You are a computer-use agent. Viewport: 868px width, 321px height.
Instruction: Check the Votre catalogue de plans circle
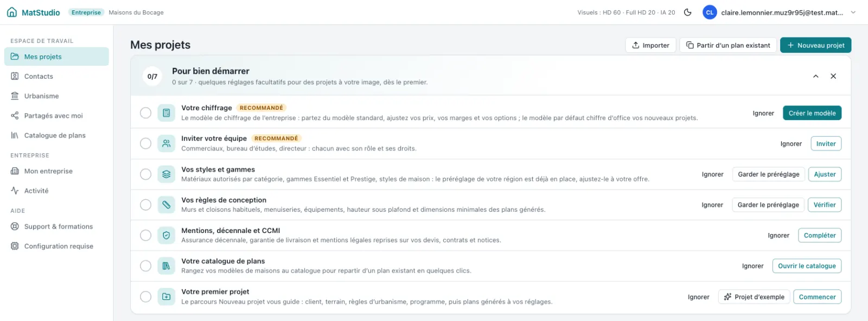point(145,266)
